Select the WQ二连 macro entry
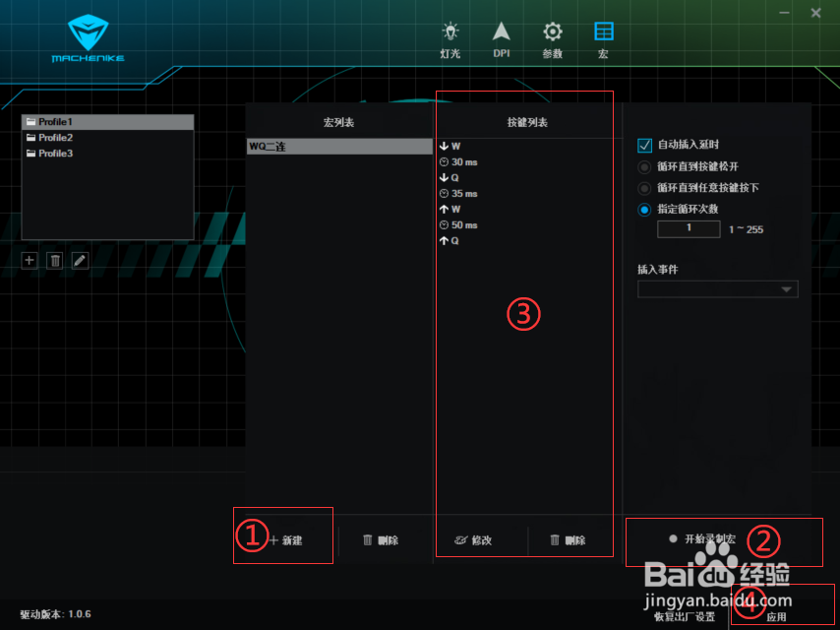Screen dimensions: 840x630 (339, 146)
